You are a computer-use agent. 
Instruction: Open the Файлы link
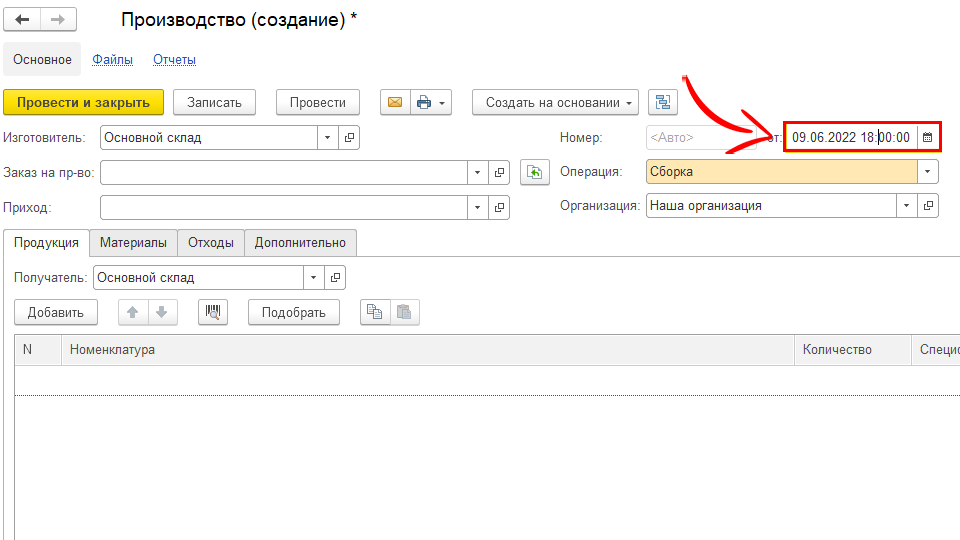tap(112, 60)
